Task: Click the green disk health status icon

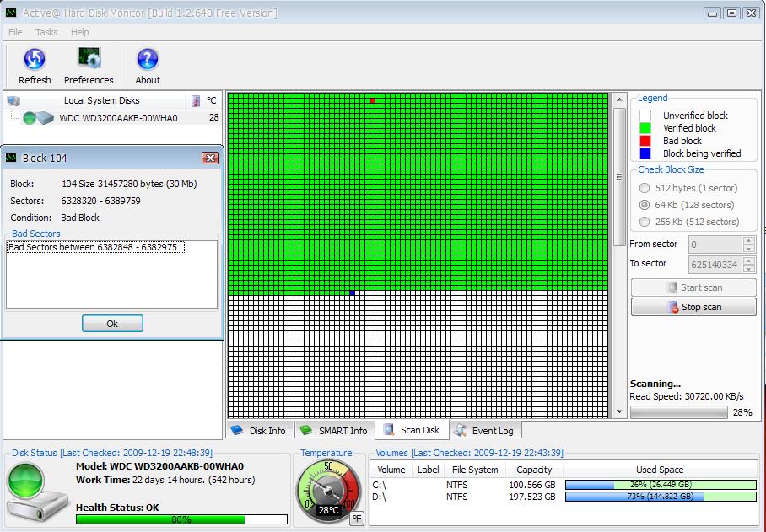Action: pos(26,480)
